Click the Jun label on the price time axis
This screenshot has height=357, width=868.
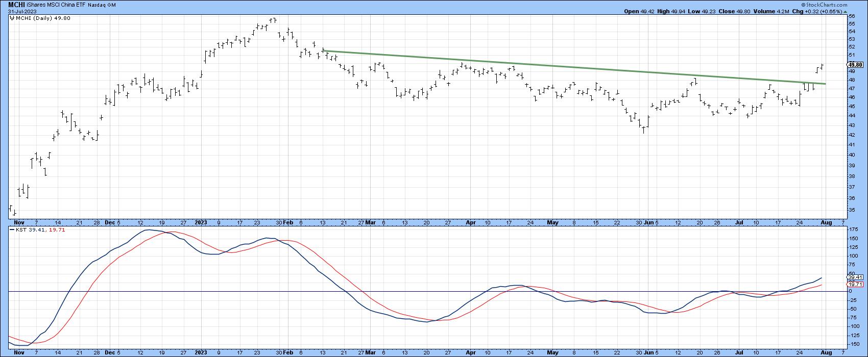point(648,223)
